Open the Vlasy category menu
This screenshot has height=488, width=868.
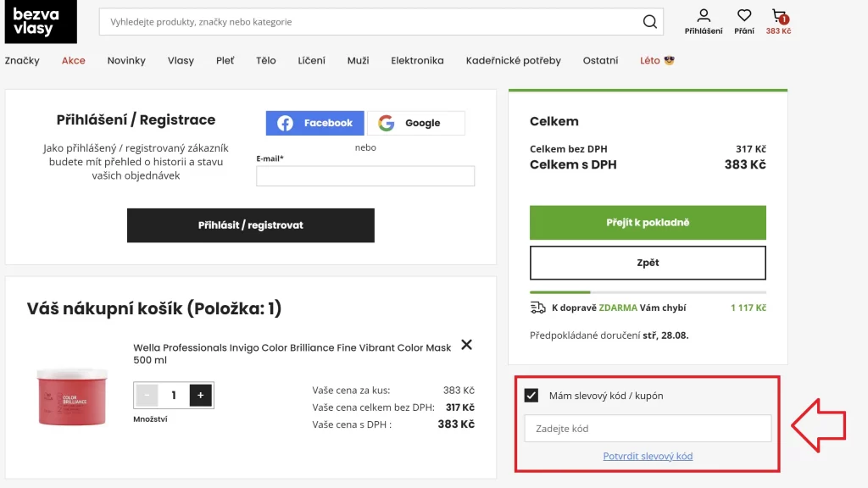tap(181, 60)
